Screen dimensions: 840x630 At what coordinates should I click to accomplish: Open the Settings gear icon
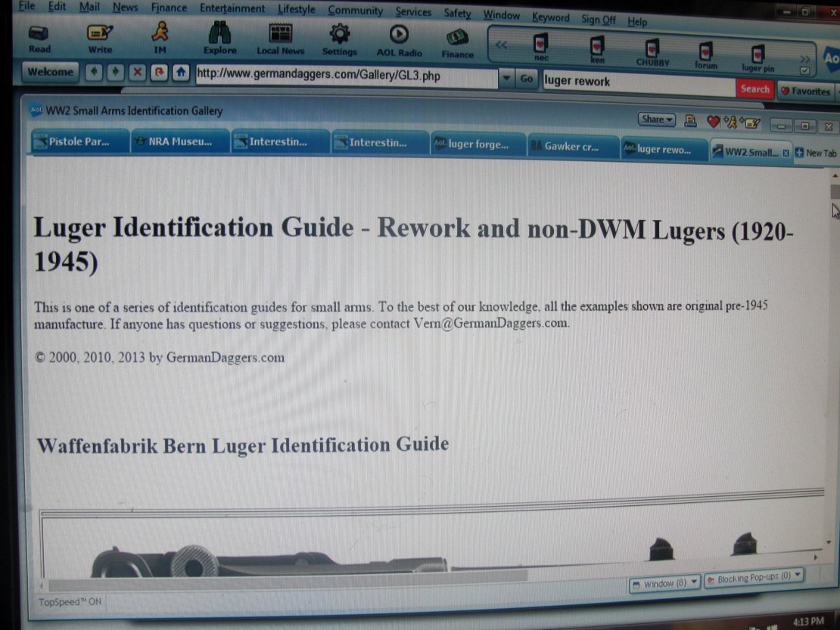click(340, 41)
